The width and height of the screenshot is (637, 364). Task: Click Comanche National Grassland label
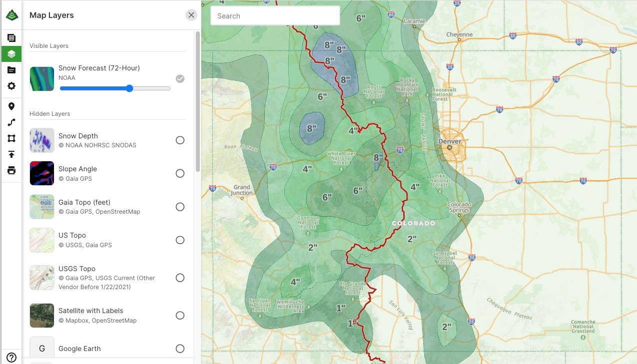(583, 327)
